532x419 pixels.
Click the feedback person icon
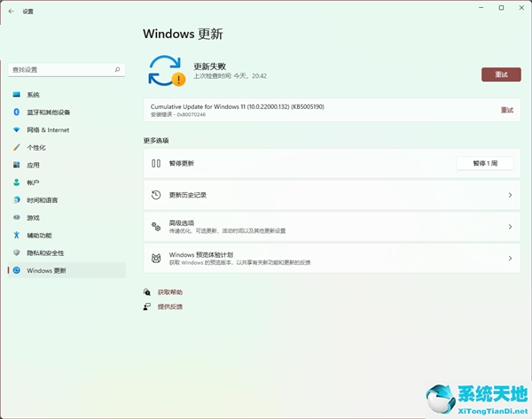coord(146,306)
